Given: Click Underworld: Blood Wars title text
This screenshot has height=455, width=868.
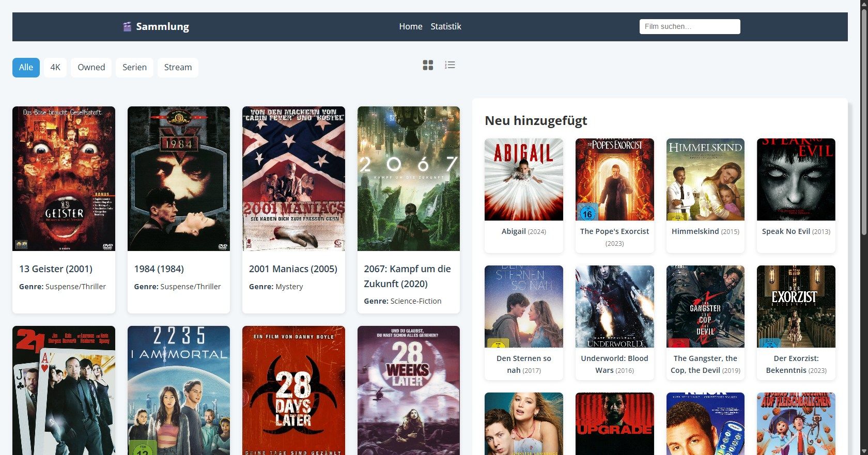Looking at the screenshot, I should click(x=615, y=364).
